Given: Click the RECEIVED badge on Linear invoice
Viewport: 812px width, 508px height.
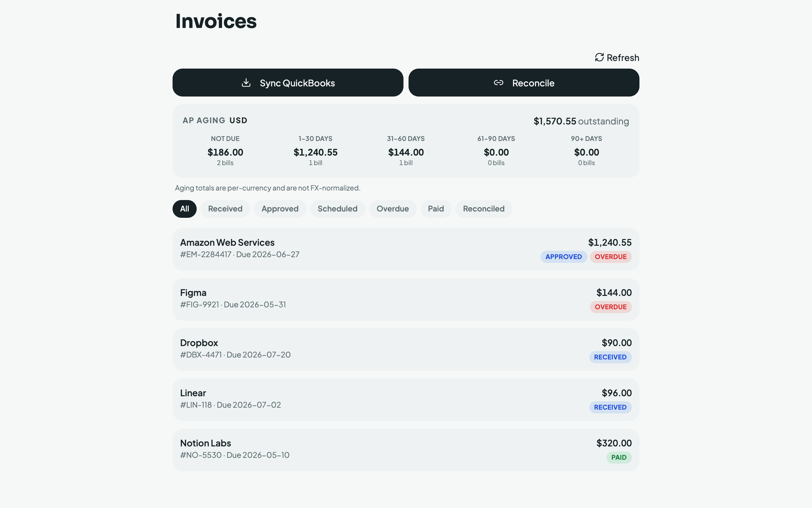Looking at the screenshot, I should 610,407.
